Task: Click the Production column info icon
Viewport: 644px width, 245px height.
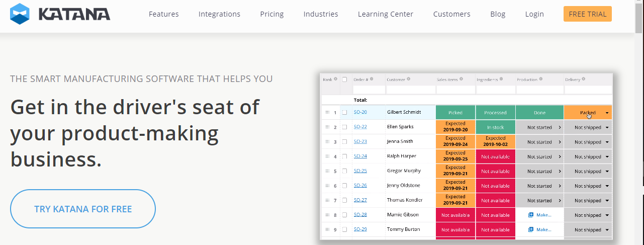Action: (x=542, y=79)
